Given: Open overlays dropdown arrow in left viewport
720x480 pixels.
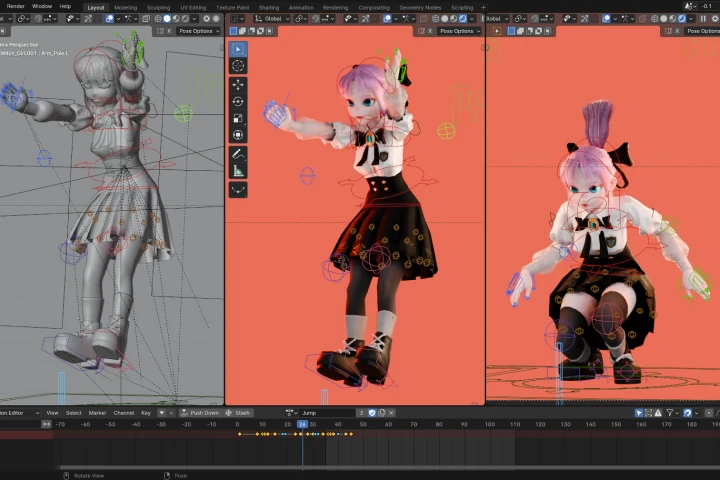Looking at the screenshot, I should [118, 19].
